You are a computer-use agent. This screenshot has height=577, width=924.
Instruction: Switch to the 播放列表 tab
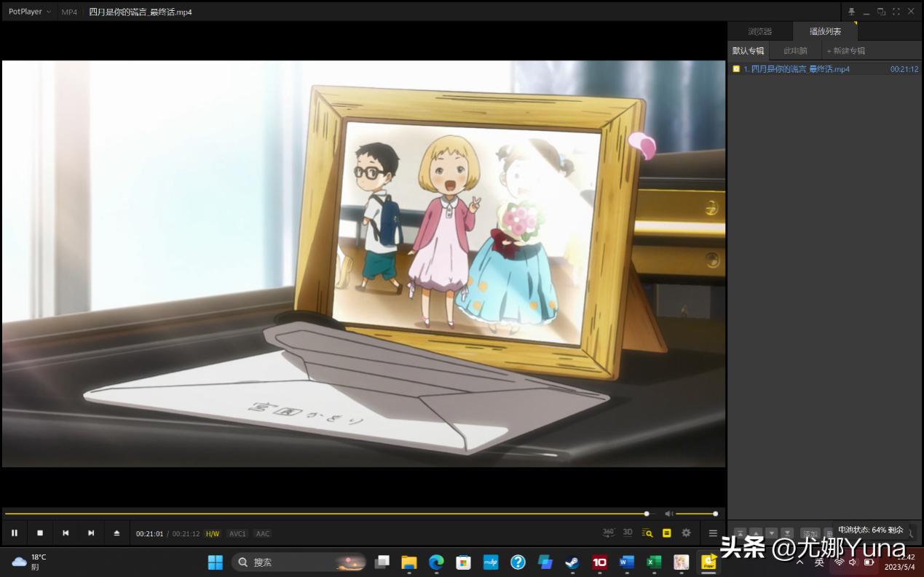[825, 31]
